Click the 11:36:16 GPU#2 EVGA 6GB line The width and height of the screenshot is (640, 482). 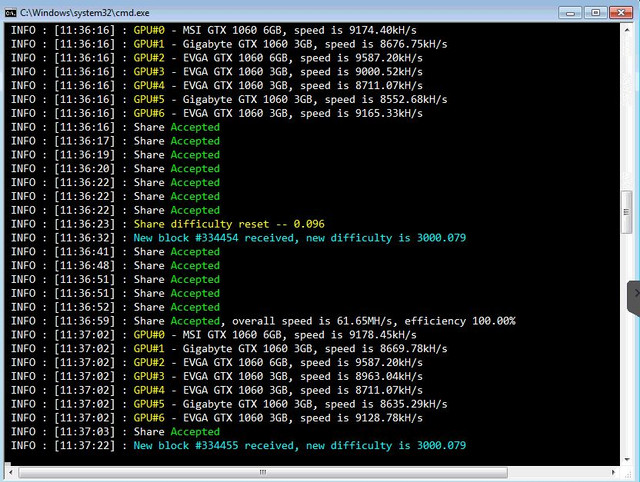click(x=217, y=58)
